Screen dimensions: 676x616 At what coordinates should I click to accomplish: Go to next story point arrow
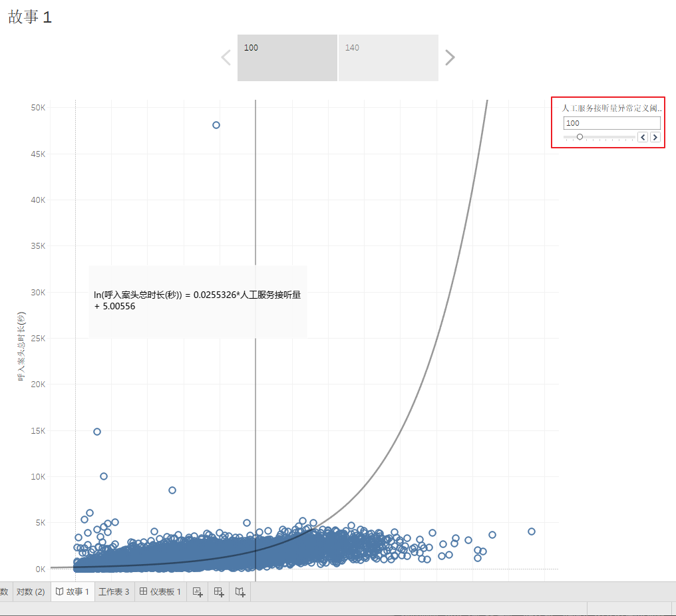(450, 57)
